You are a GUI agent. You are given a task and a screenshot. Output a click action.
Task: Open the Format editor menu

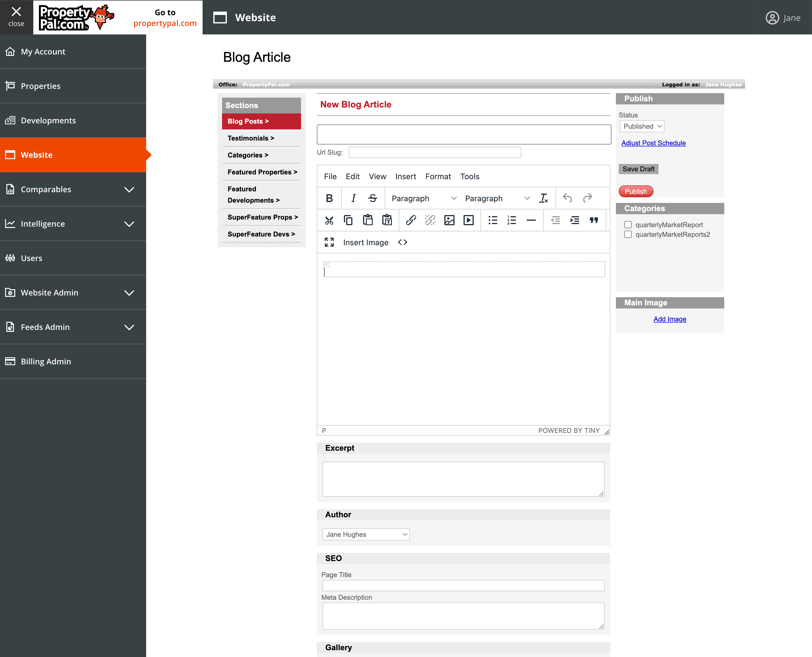pyautogui.click(x=438, y=176)
